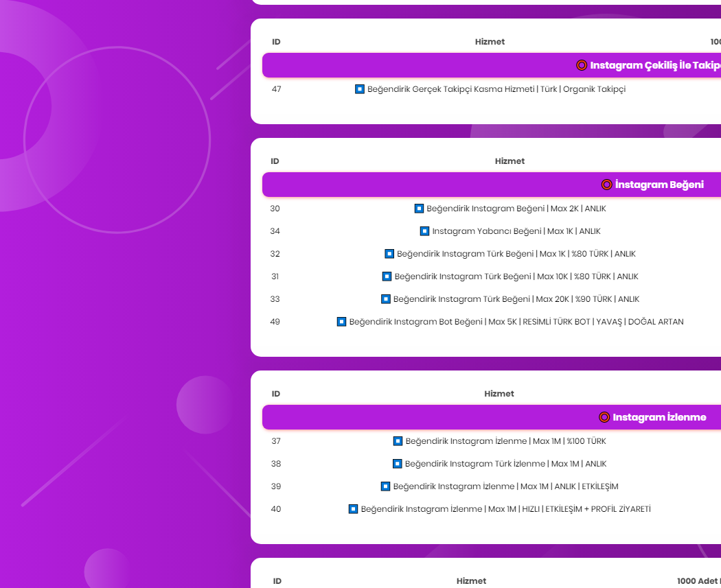This screenshot has height=588, width=721.
Task: Click blue icon beside Max 10K Türk Beğeni
Action: click(387, 277)
